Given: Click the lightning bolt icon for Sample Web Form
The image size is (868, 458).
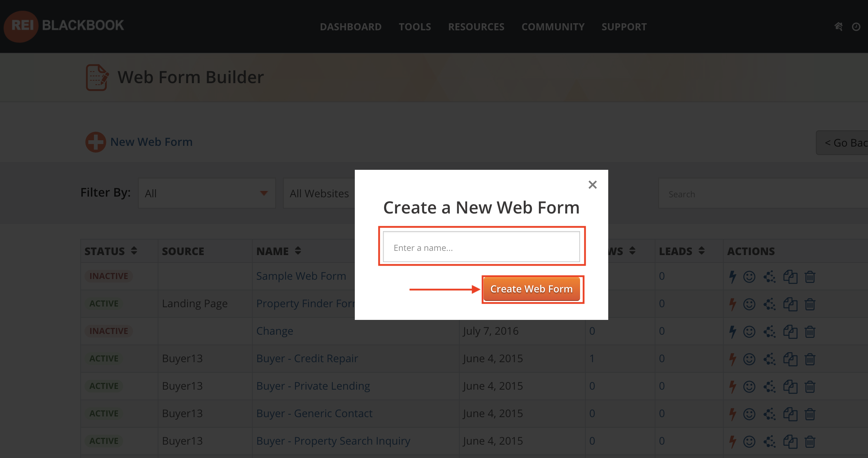Looking at the screenshot, I should point(733,277).
